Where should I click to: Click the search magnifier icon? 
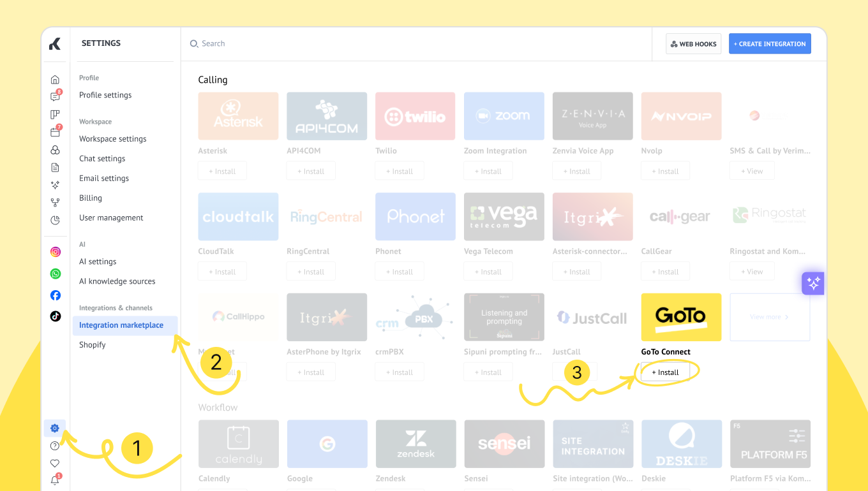[x=194, y=44]
